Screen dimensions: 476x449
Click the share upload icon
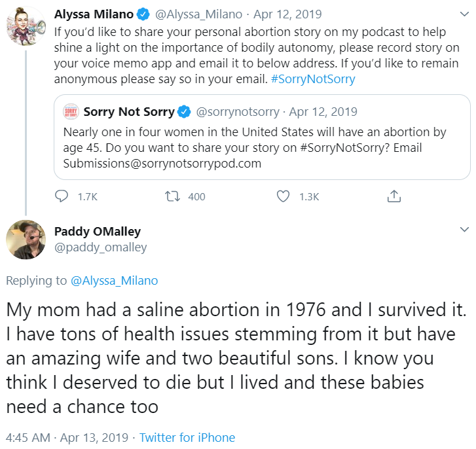(394, 196)
